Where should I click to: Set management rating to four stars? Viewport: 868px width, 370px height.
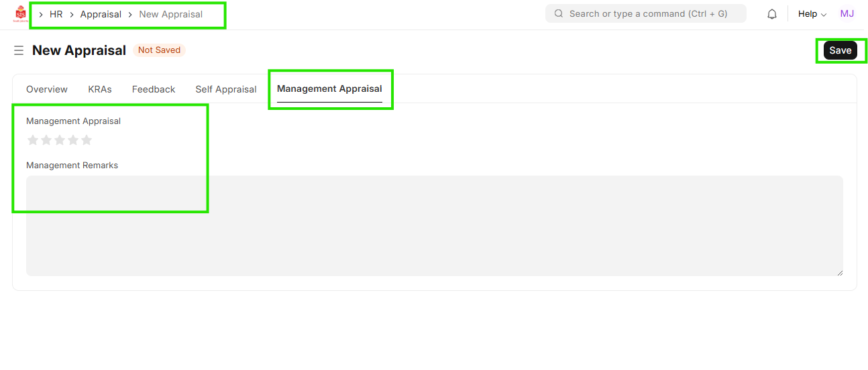[73, 140]
